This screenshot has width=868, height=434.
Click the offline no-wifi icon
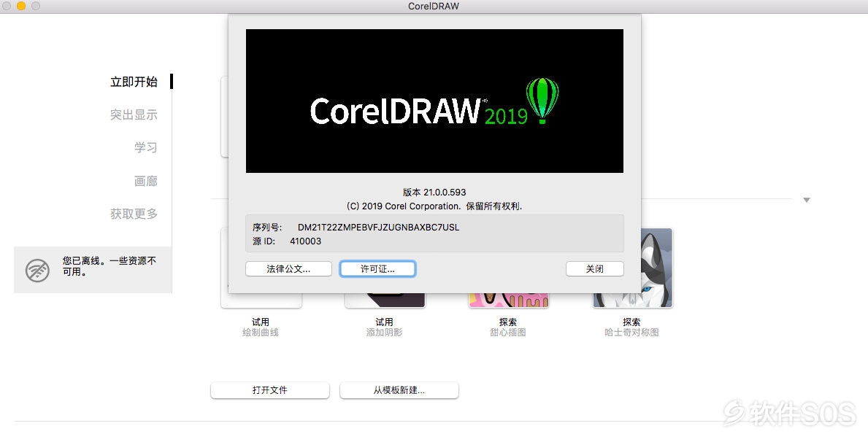(38, 271)
